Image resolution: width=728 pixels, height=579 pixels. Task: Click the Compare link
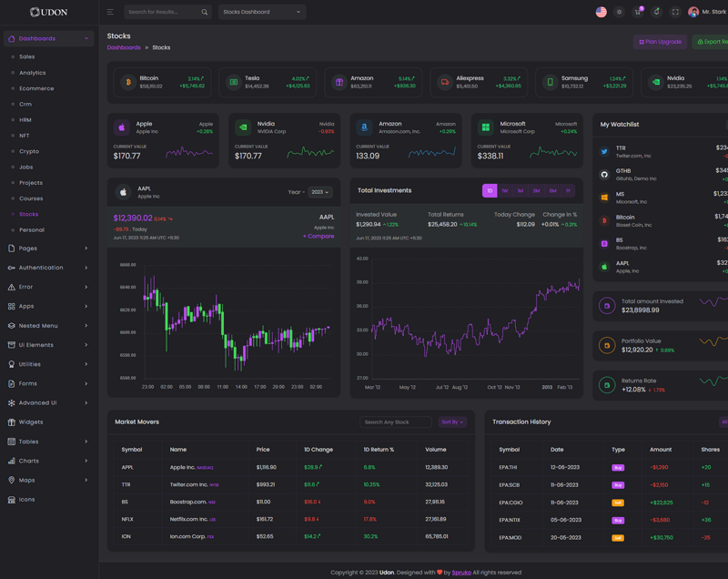click(318, 236)
